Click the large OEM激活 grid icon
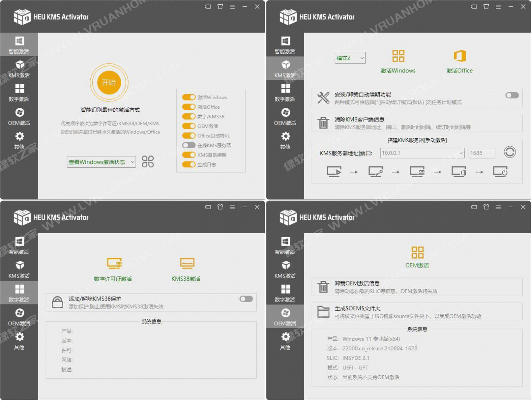 [x=417, y=253]
